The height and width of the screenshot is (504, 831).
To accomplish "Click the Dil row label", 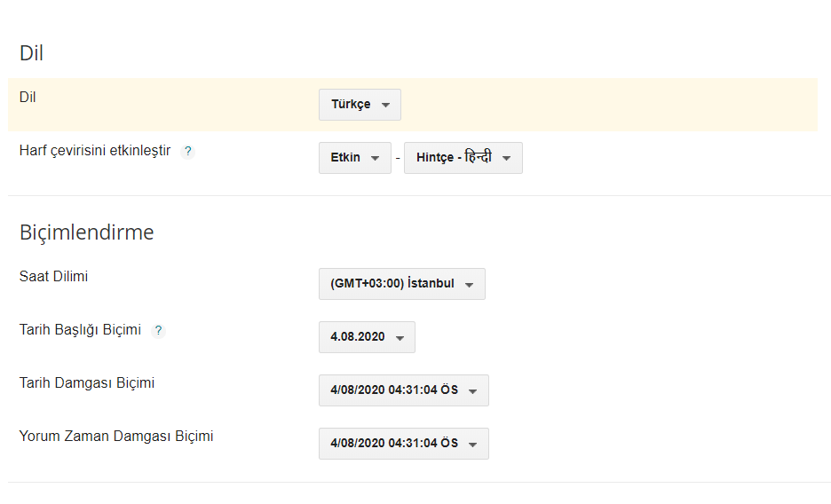I will 28,98.
